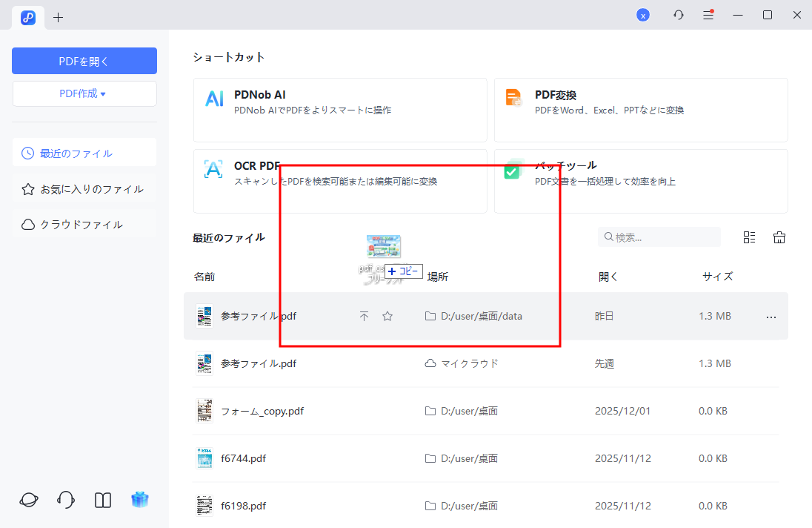The width and height of the screenshot is (812, 528).
Task: Click the support headset icon
Action: point(65,499)
